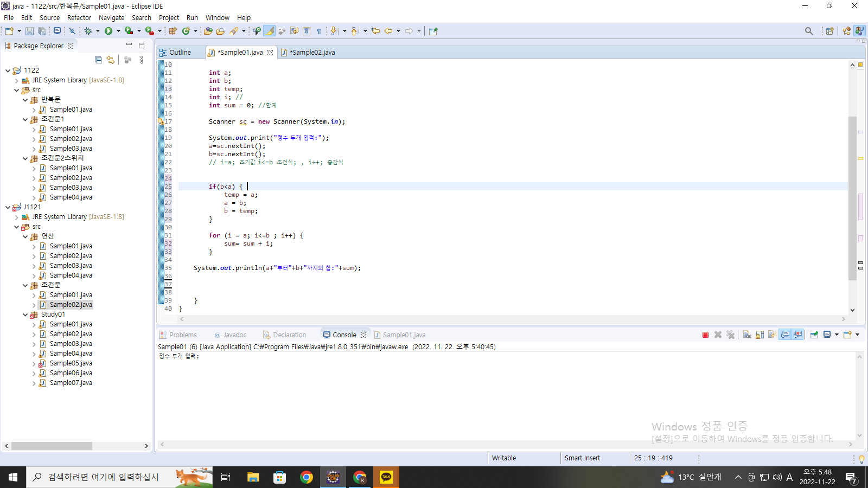Screen dimensions: 868x488
Task: Launch the Coverage run icon
Action: (x=129, y=31)
